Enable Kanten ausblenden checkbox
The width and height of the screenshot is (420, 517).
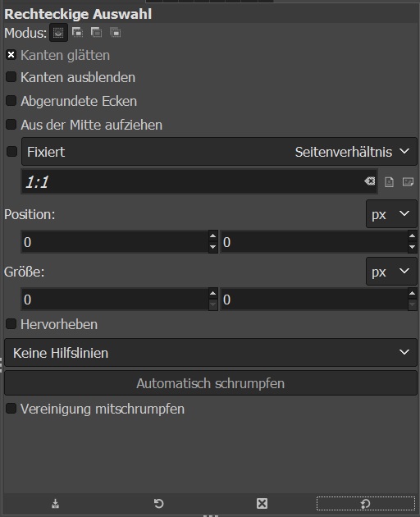click(11, 77)
